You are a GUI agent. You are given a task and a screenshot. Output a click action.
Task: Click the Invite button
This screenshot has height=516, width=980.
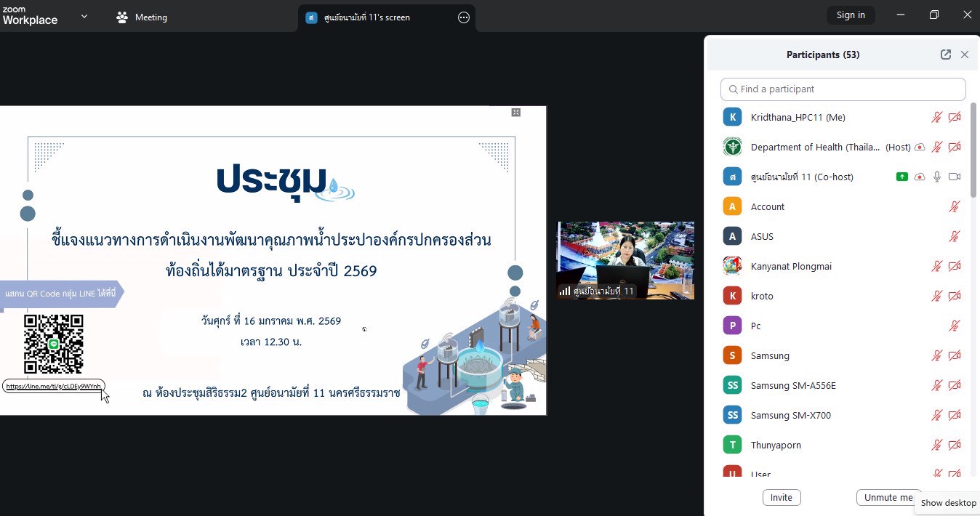[781, 497]
